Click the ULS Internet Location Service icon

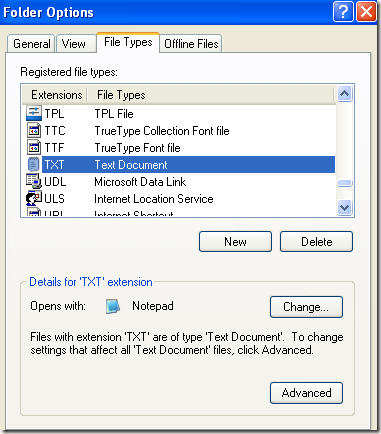point(34,199)
